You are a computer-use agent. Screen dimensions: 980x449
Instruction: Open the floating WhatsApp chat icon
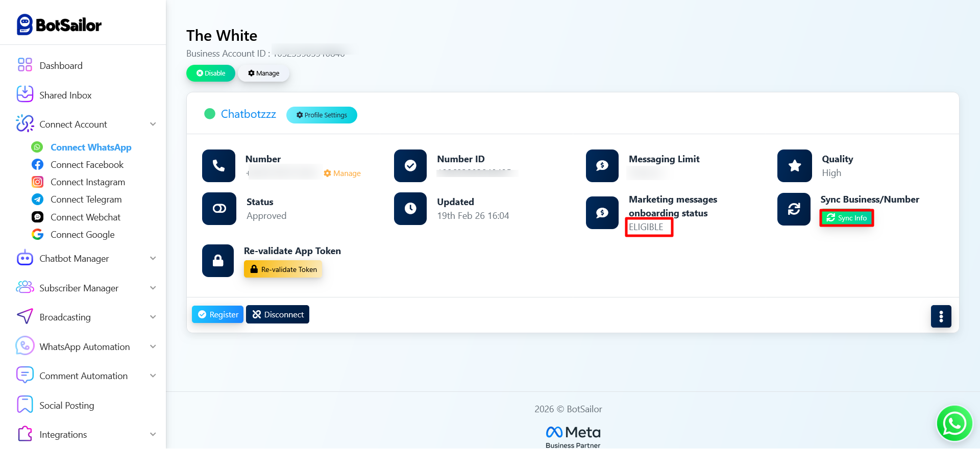click(953, 423)
